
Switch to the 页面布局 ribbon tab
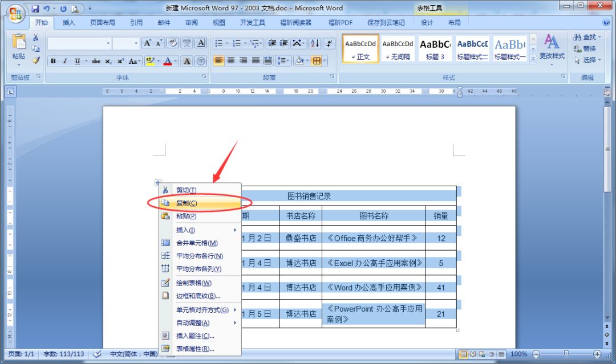(x=103, y=23)
